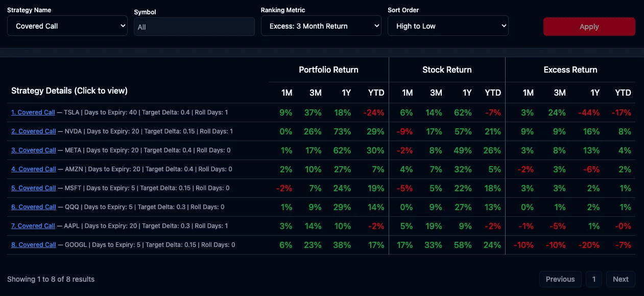644x296 pixels.
Task: Click the Symbol input field
Action: (194, 27)
